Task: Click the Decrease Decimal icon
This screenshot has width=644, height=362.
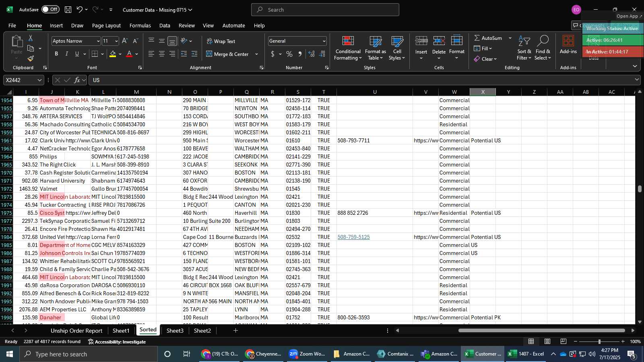Action: 322,54
